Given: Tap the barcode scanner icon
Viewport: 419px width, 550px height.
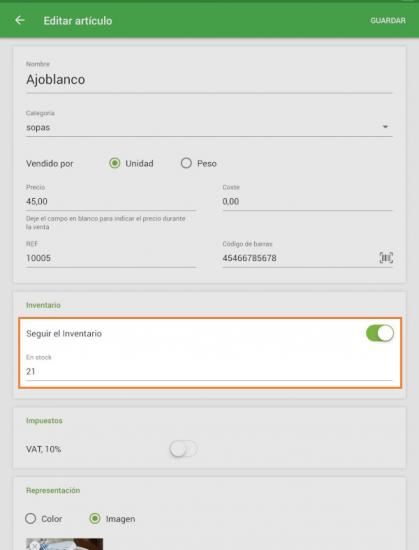Looking at the screenshot, I should [x=386, y=258].
